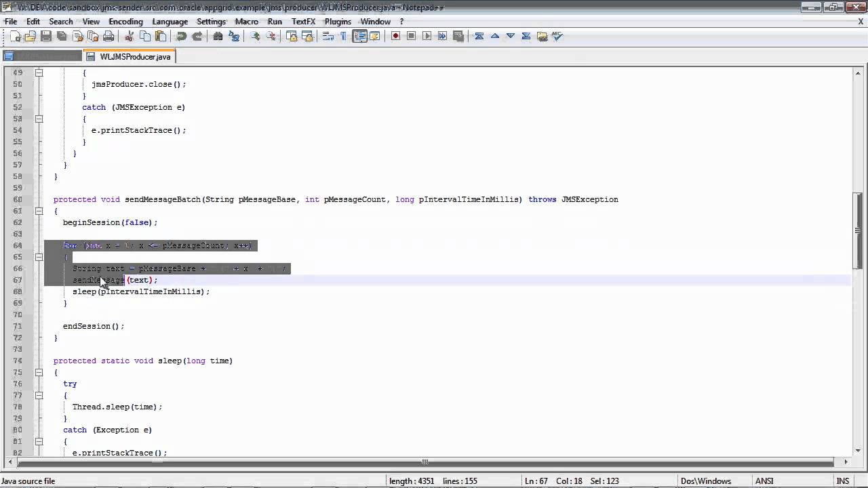
Task: Click the Redo toolbar icon
Action: [197, 36]
